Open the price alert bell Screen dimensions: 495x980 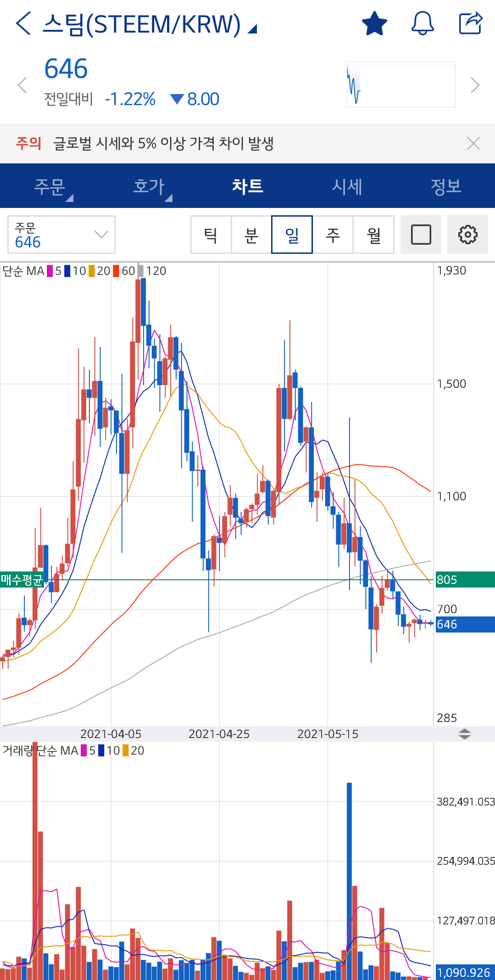click(423, 23)
